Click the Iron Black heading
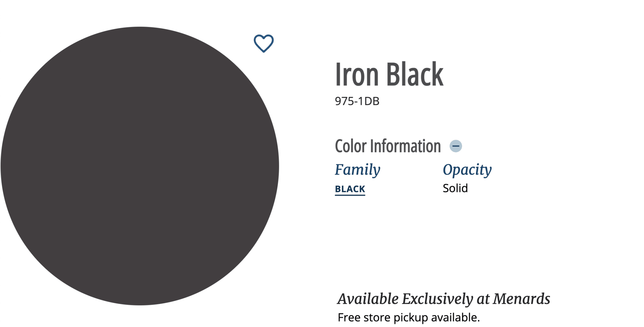The height and width of the screenshot is (327, 644). (x=389, y=74)
